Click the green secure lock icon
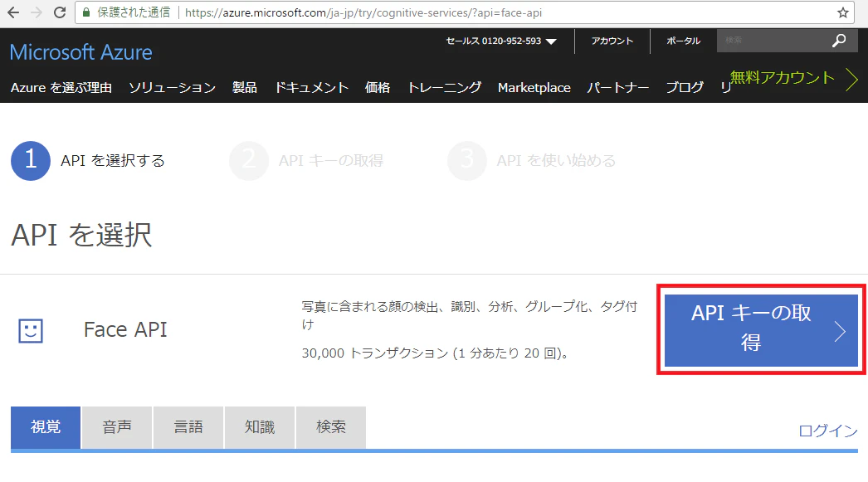868x482 pixels. pyautogui.click(x=85, y=12)
